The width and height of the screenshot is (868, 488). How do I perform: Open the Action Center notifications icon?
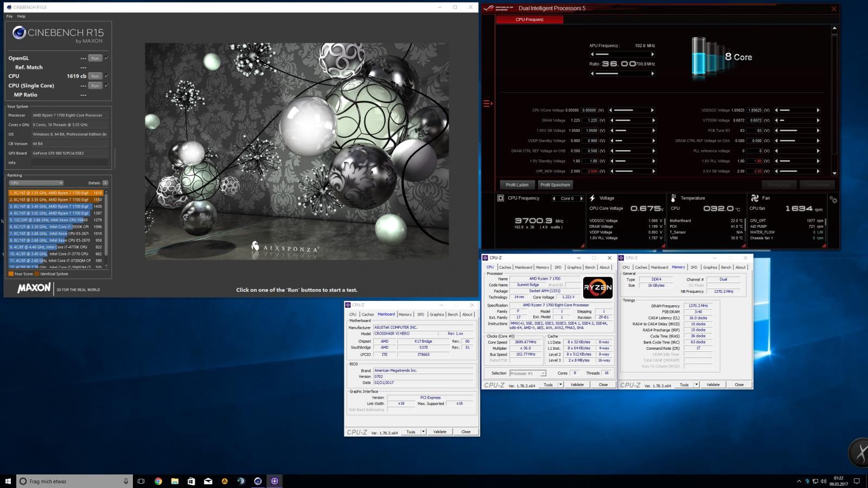click(857, 481)
